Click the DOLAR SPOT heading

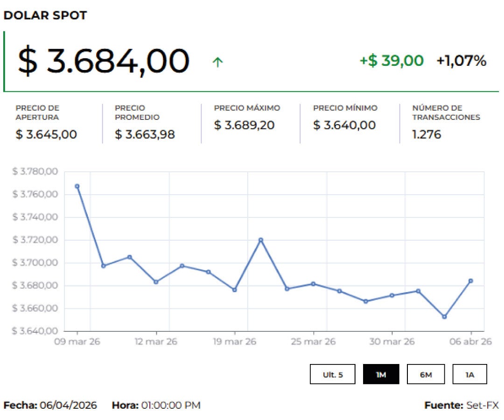(45, 15)
